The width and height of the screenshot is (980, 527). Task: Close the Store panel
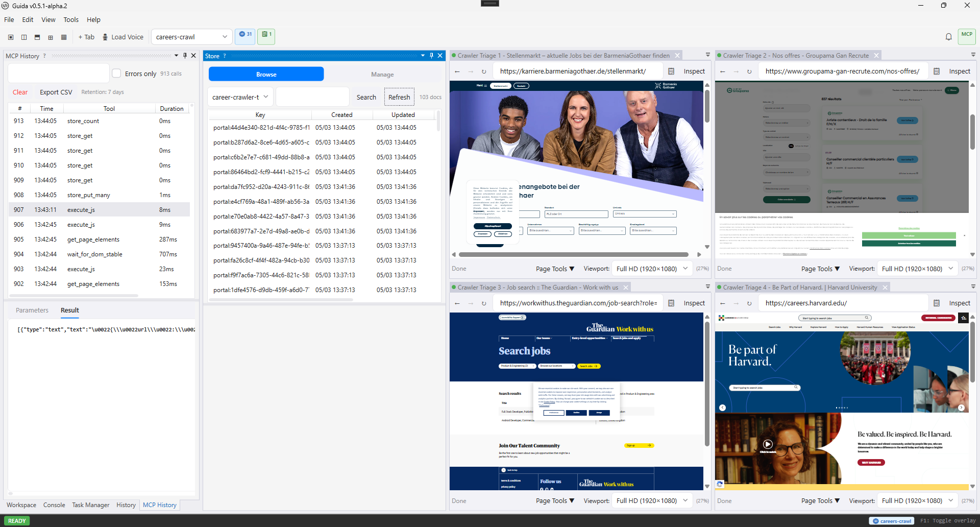tap(440, 56)
